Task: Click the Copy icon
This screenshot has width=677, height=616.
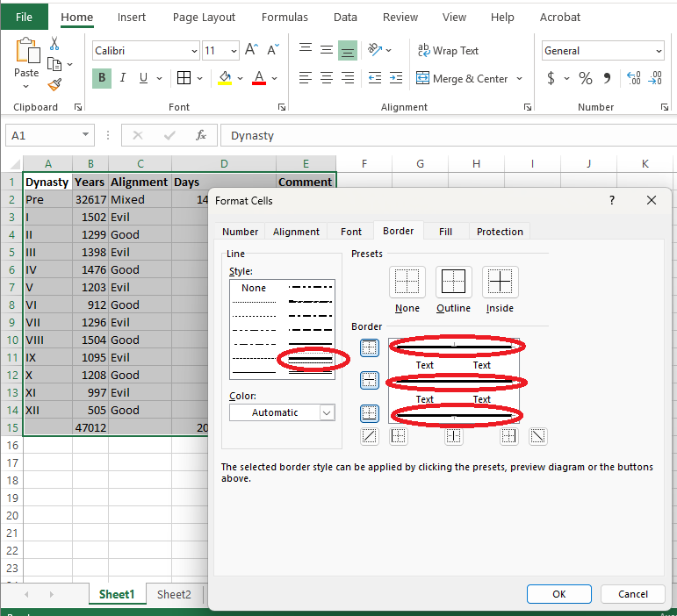Action: [54, 64]
